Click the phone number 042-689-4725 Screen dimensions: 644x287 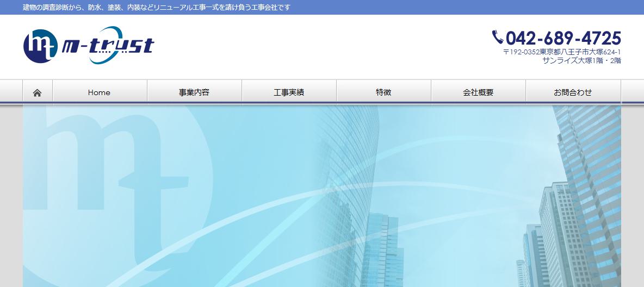(x=563, y=38)
